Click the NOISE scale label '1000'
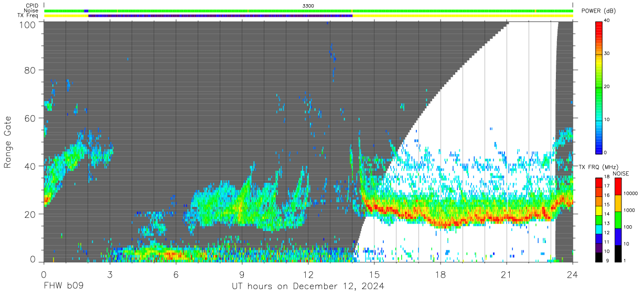Image resolution: width=644 pixels, height=297 pixels. 629,211
